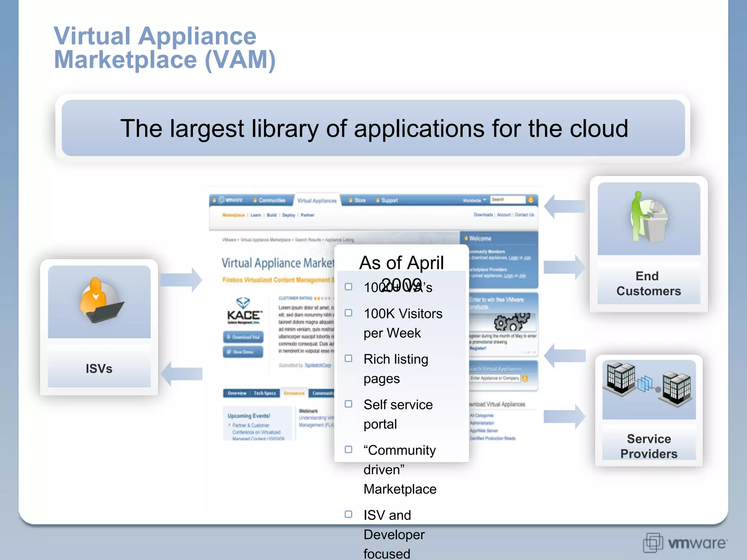Open the Administration category link

click(482, 423)
